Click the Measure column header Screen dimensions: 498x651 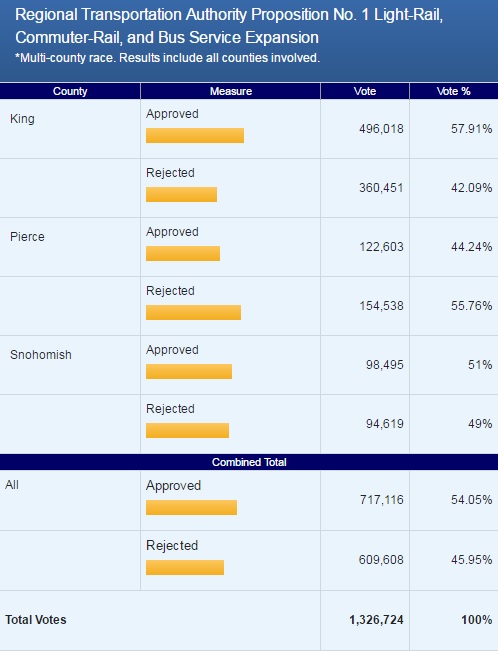[231, 91]
